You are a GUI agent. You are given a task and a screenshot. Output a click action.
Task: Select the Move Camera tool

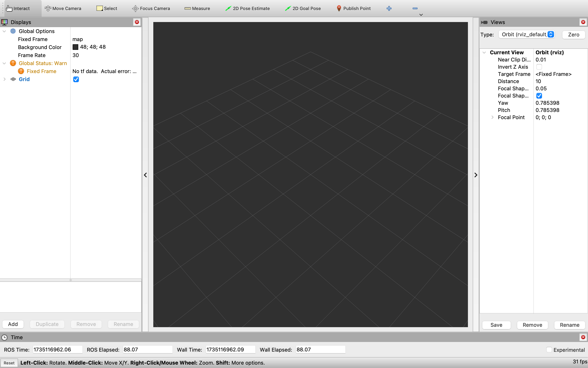63,9
